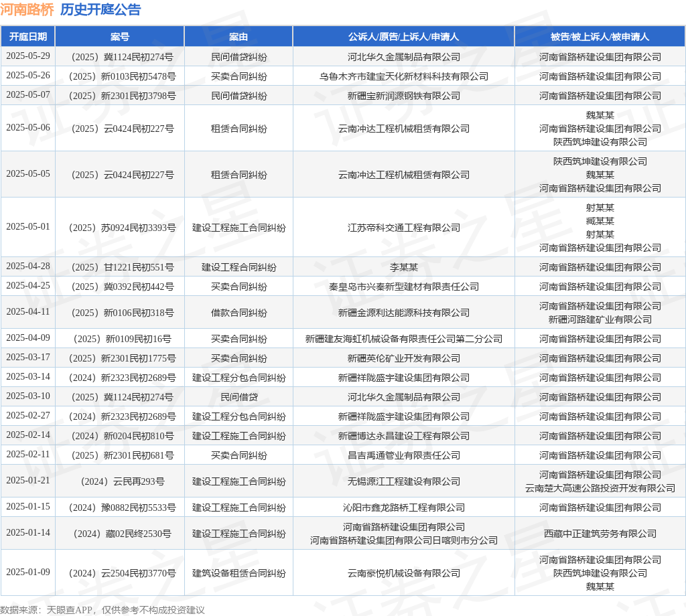The height and width of the screenshot is (616, 686).
Task: Click the date cell 2025-05-05
Action: tap(28, 174)
